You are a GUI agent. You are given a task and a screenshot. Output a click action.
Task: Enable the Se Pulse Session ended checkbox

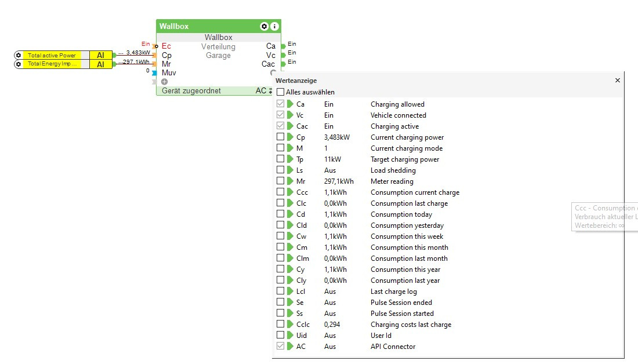[280, 302]
